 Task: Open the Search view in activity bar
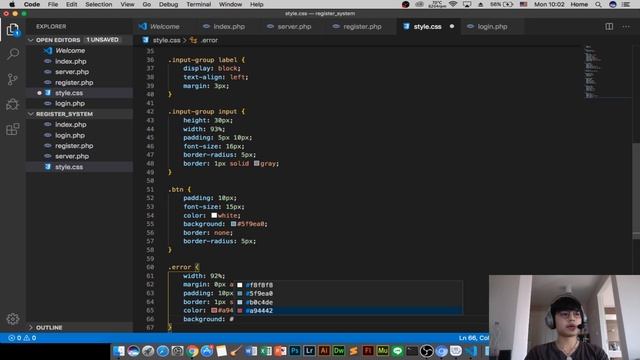(13, 54)
